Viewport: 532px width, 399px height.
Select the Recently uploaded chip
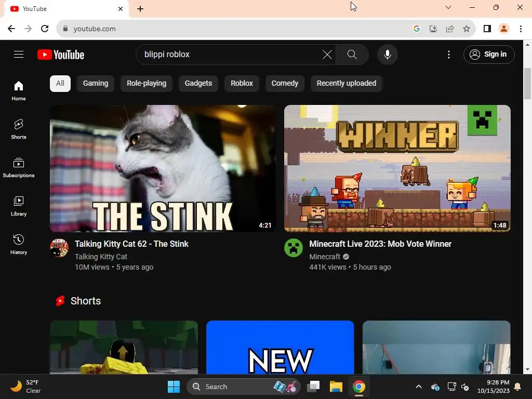[x=347, y=84]
